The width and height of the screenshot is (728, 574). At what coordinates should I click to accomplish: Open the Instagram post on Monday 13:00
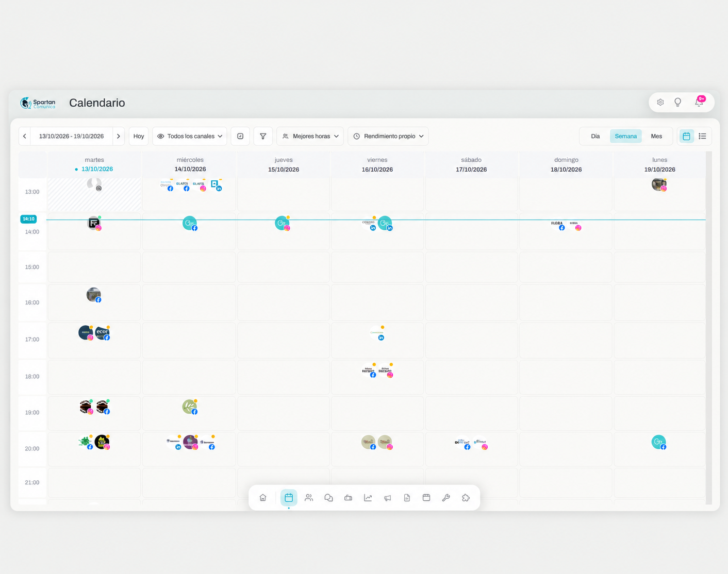coord(659,184)
